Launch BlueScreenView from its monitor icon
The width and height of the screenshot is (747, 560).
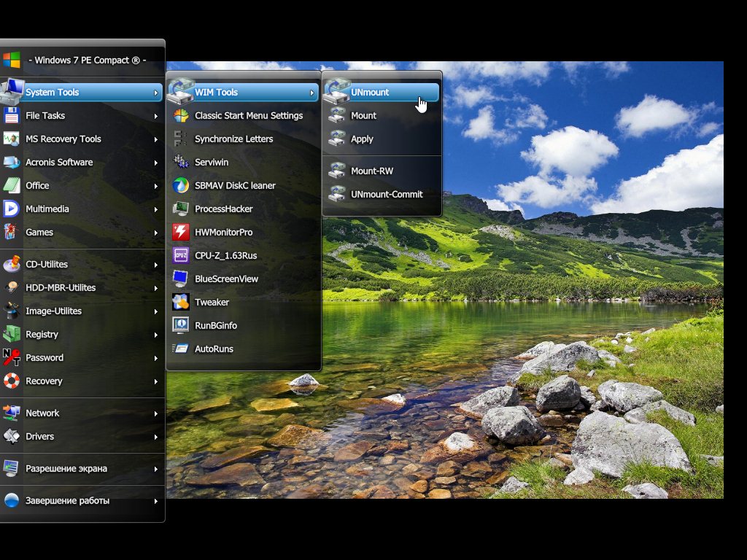click(180, 279)
